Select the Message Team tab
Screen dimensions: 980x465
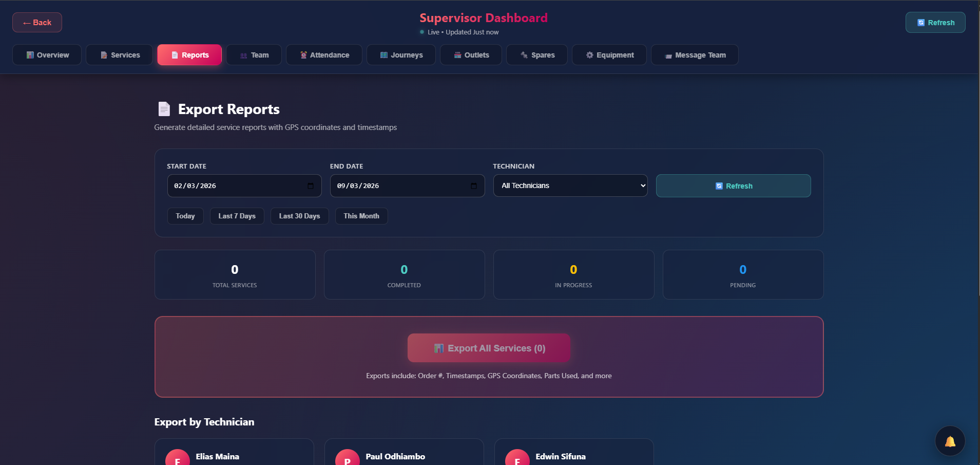point(695,55)
